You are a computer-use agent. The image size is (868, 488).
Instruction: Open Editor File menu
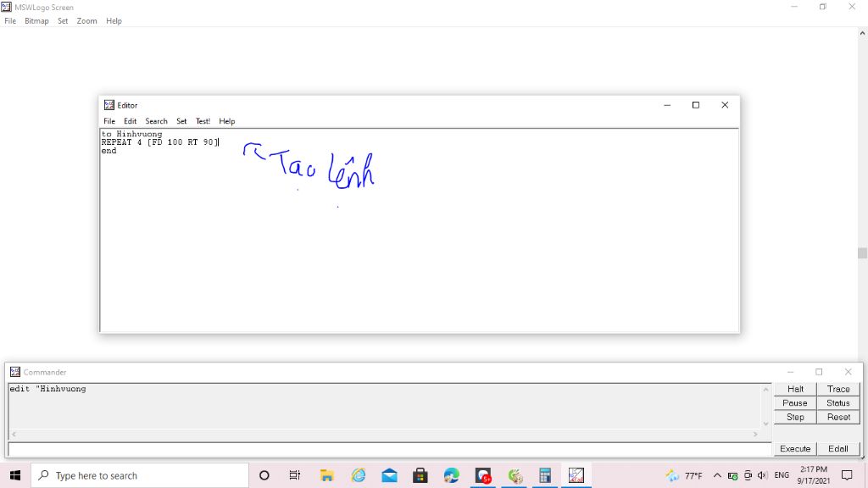click(x=109, y=121)
